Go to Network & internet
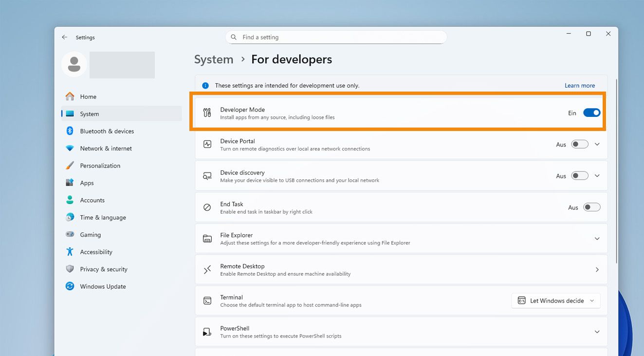The width and height of the screenshot is (644, 356). pyautogui.click(x=121, y=149)
